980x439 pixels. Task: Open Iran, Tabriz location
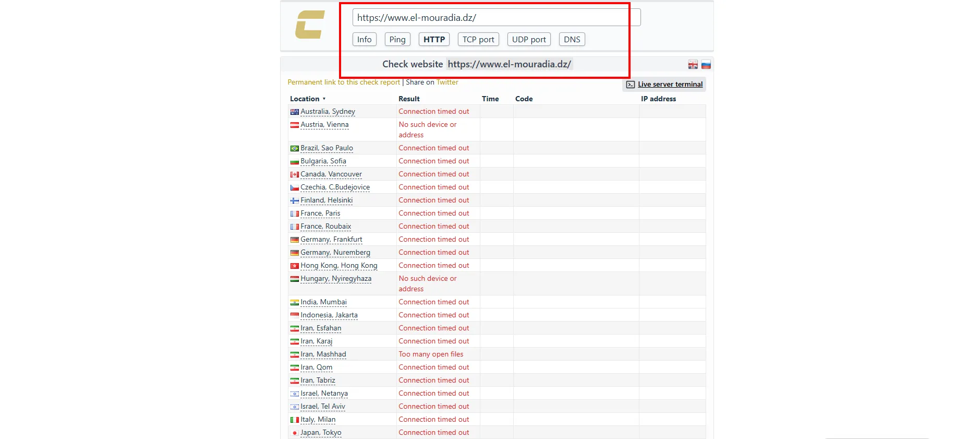click(x=318, y=381)
